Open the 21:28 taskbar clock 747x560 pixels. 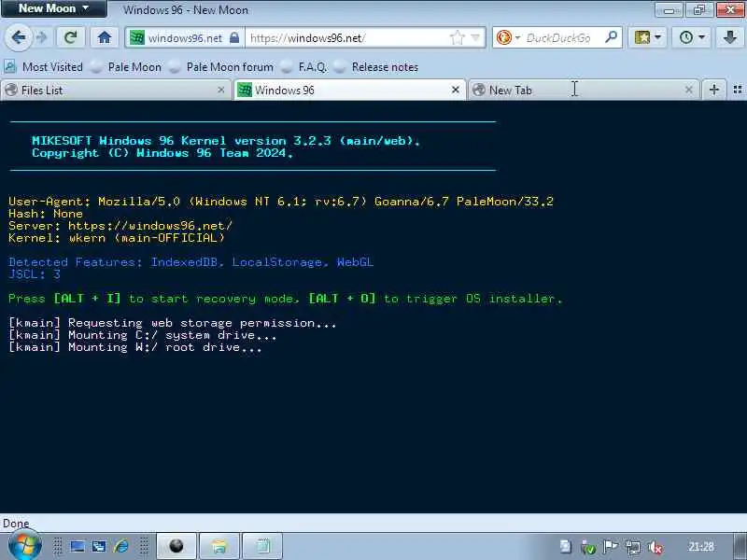click(701, 547)
